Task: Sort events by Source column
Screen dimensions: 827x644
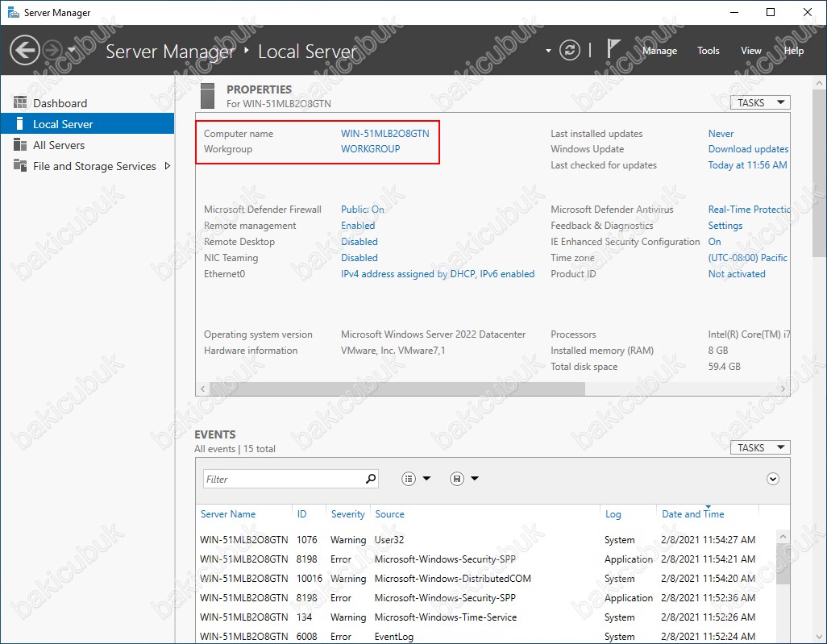Action: point(390,513)
